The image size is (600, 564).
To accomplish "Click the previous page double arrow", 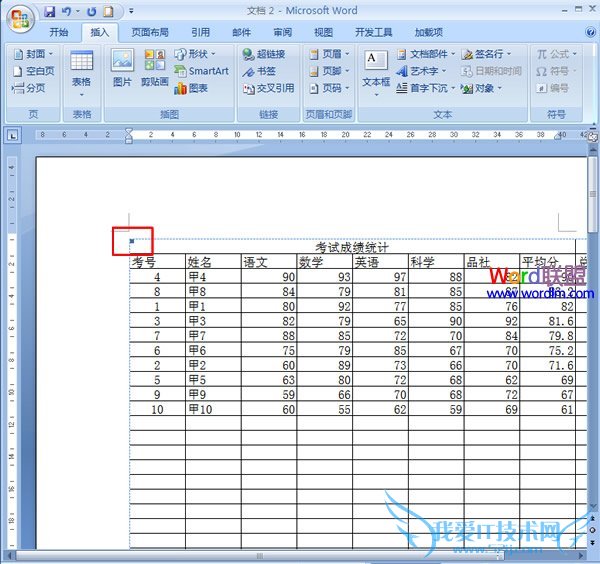I will pos(593,518).
